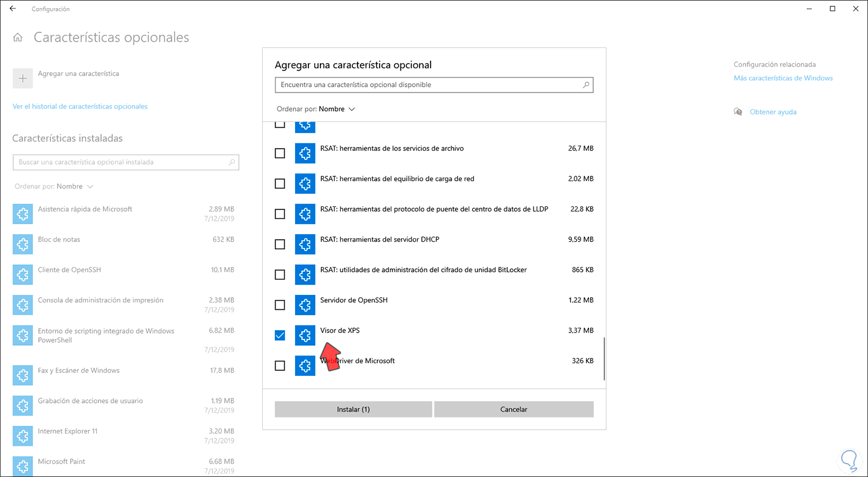Screen dimensions: 868x477
Task: Go to the home icon
Action: coord(18,38)
